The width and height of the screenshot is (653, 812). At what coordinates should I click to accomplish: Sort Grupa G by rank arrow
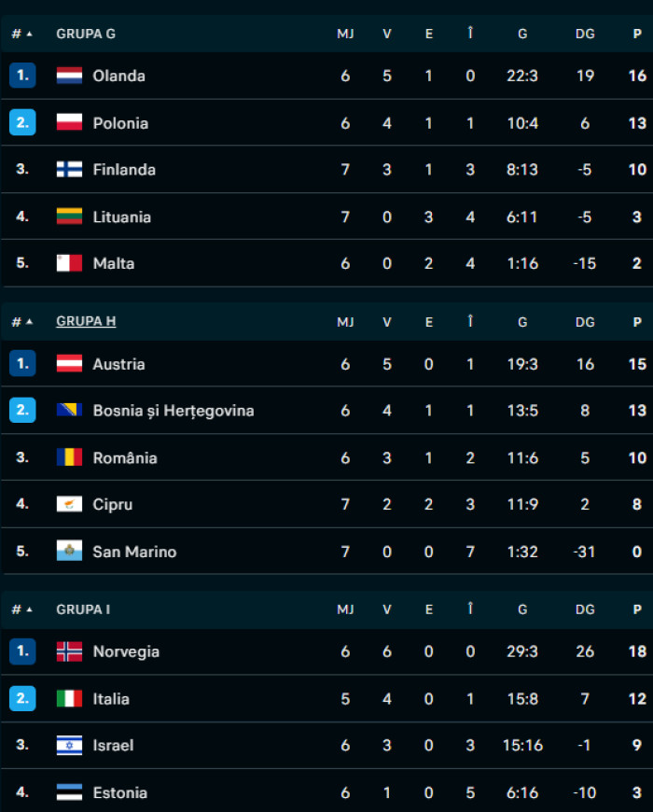click(29, 35)
